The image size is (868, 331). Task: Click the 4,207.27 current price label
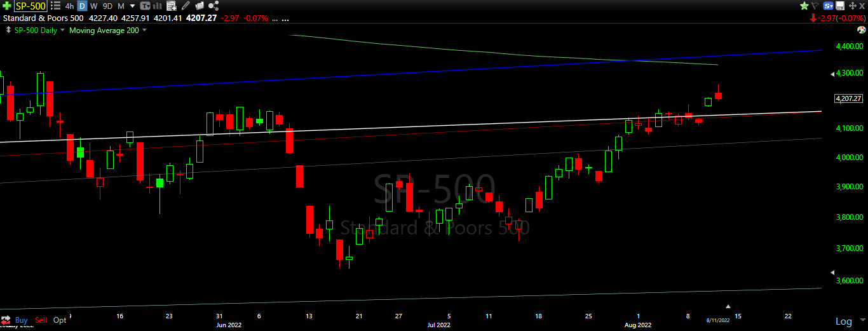[x=848, y=98]
